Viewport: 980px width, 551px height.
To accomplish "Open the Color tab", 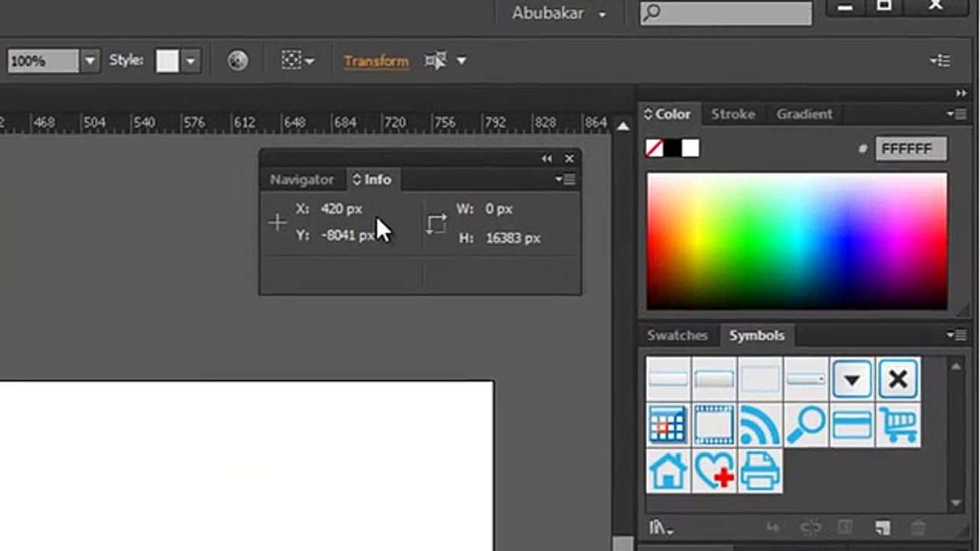I will point(673,114).
